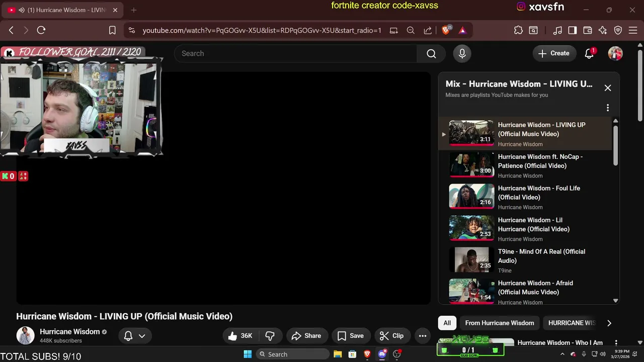The image size is (644, 362).
Task: Open Brave VPN shield icon
Action: click(x=618, y=30)
